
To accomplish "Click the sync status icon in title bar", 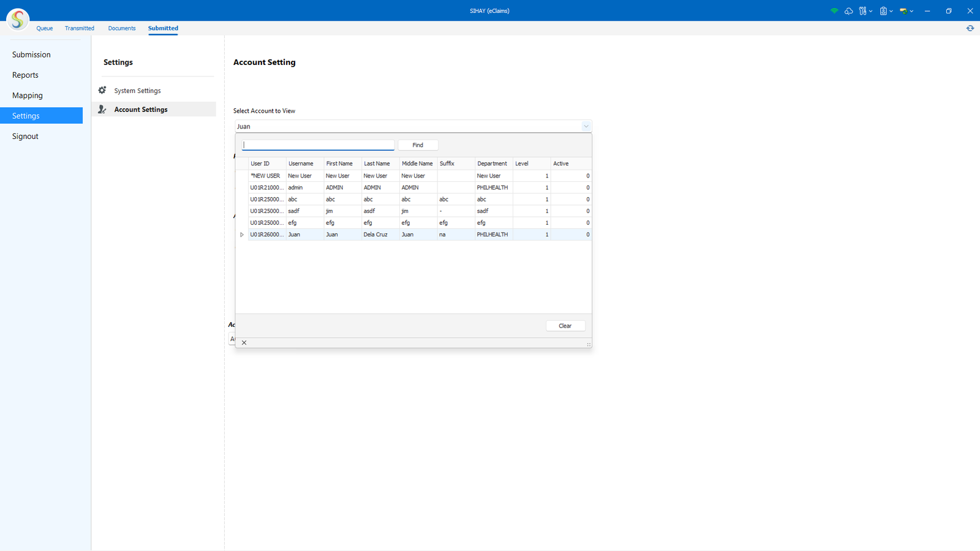I will coord(903,11).
